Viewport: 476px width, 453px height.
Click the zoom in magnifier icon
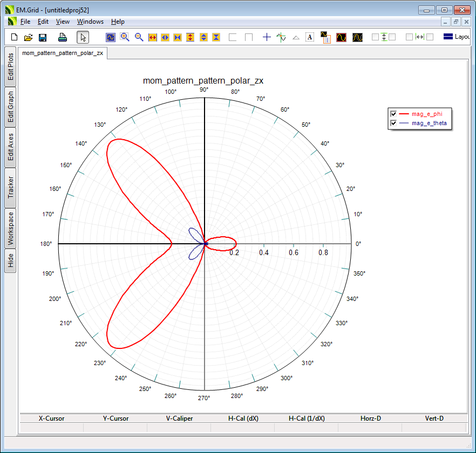(125, 37)
